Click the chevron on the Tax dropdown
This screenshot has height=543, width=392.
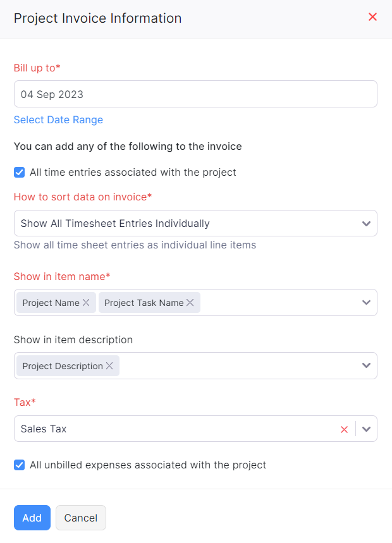click(366, 429)
